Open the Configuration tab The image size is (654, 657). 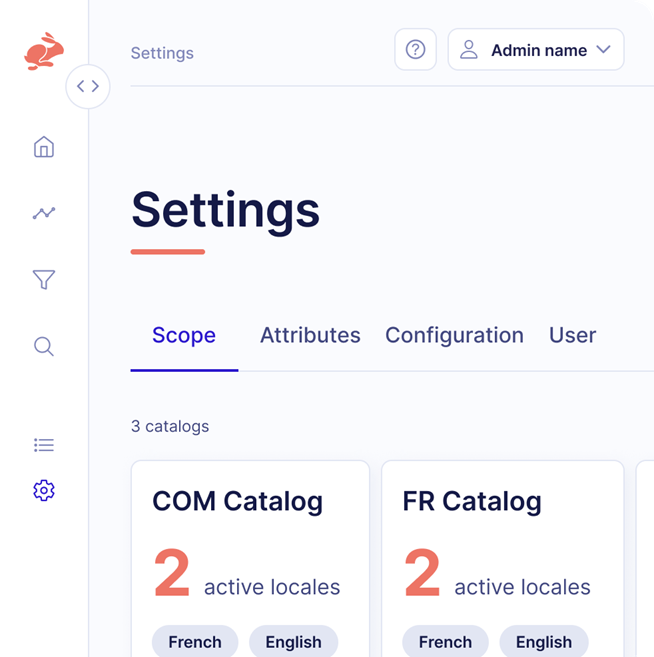(454, 336)
